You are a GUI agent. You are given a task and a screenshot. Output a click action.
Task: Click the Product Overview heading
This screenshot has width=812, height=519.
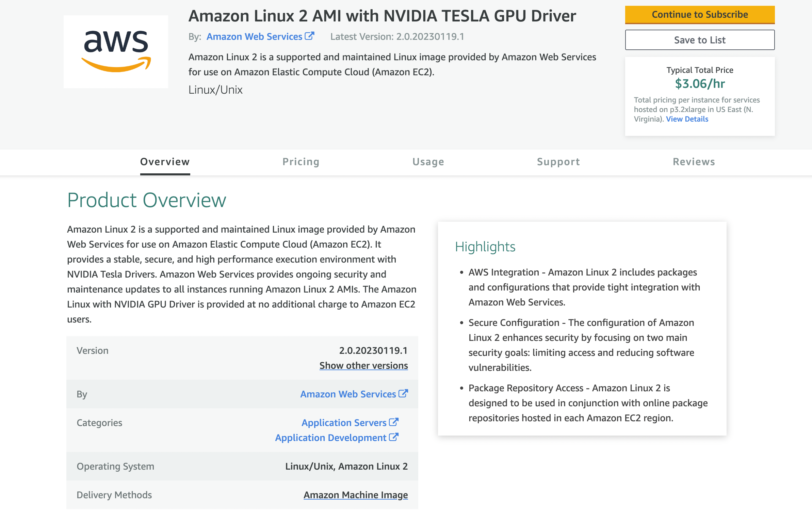tap(147, 200)
